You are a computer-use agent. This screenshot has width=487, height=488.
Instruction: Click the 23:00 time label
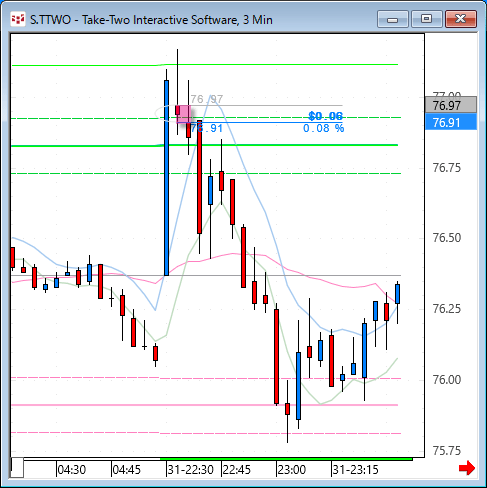292,470
